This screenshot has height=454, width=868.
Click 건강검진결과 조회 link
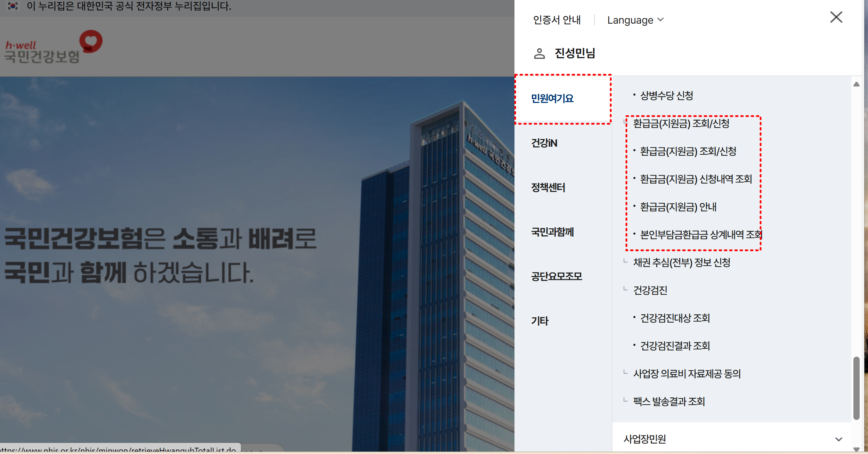[675, 346]
